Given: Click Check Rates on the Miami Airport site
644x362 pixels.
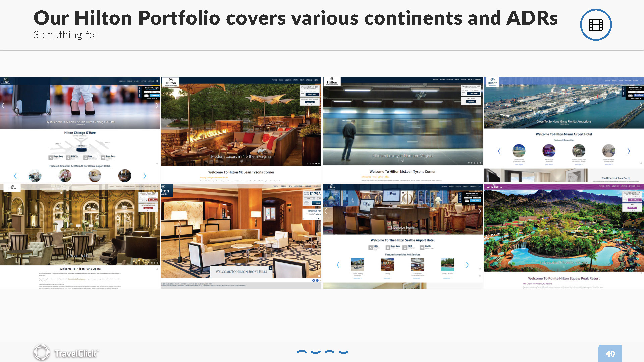Looking at the screenshot, I should click(x=639, y=95).
